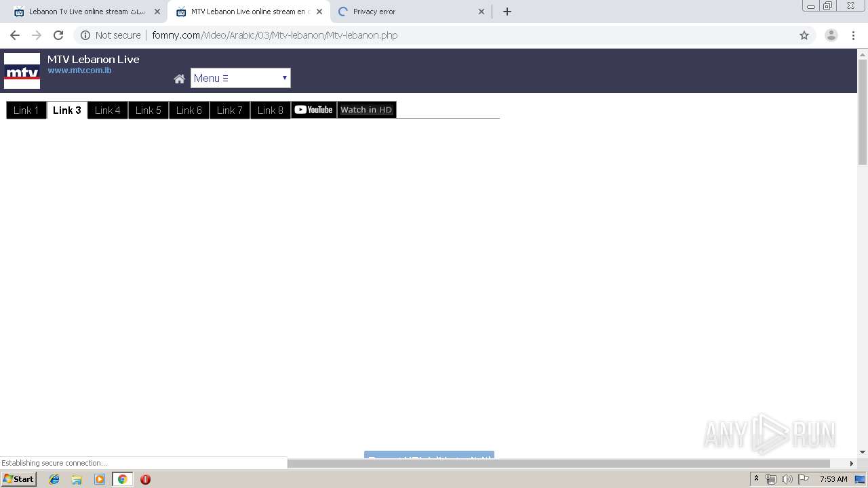Click the scroll-up arrow

[863, 54]
